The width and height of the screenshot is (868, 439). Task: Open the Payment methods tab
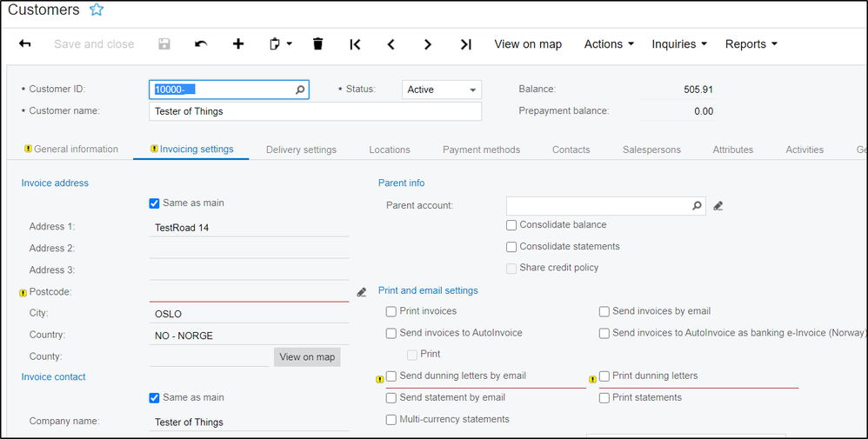(481, 150)
